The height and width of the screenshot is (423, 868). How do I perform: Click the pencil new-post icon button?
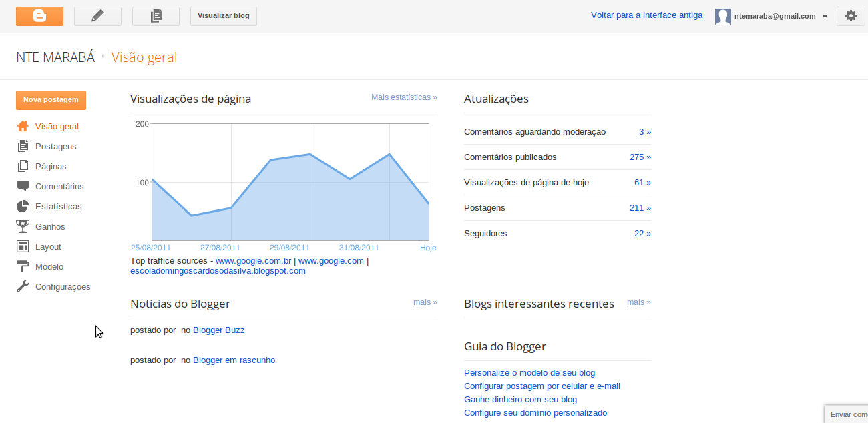tap(97, 16)
